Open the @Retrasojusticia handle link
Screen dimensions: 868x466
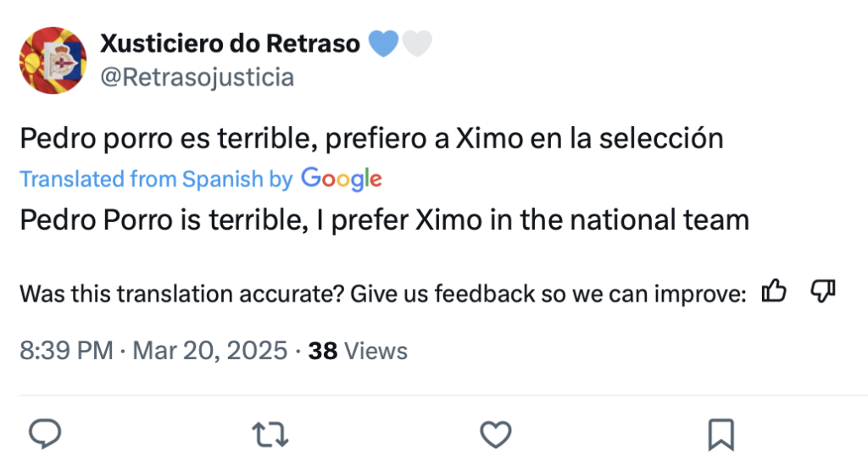(x=197, y=77)
